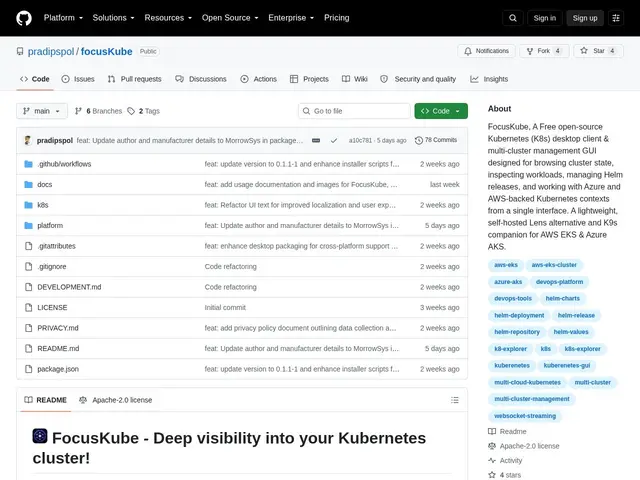The height and width of the screenshot is (480, 640).
Task: Fork the focusKube repository
Action: [544, 51]
